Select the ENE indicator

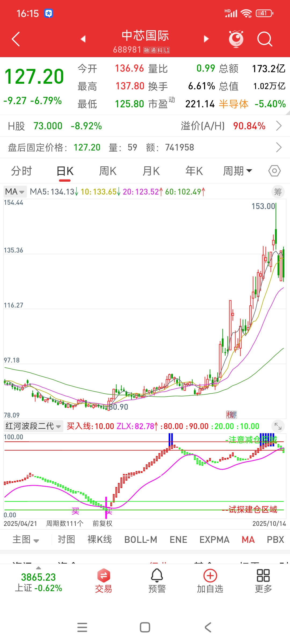[x=178, y=539]
